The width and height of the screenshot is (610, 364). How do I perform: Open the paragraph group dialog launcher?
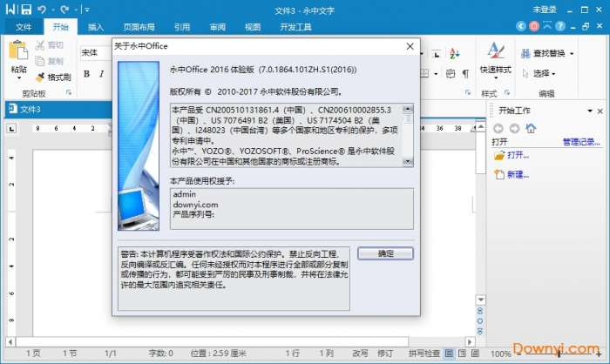click(468, 92)
